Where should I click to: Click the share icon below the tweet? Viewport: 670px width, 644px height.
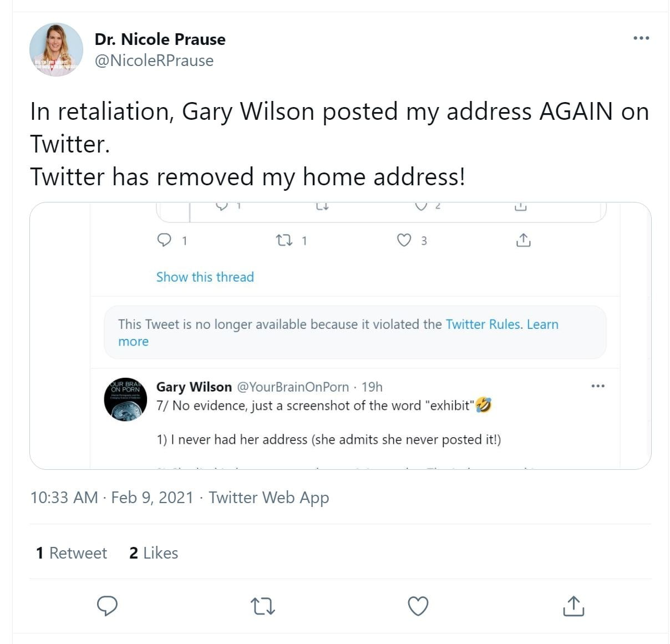573,606
